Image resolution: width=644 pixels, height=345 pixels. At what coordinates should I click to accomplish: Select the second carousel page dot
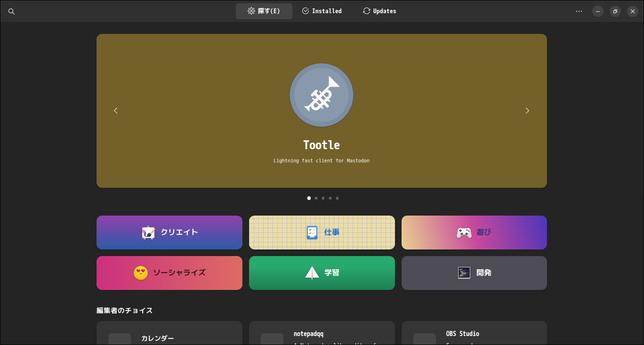pos(316,198)
